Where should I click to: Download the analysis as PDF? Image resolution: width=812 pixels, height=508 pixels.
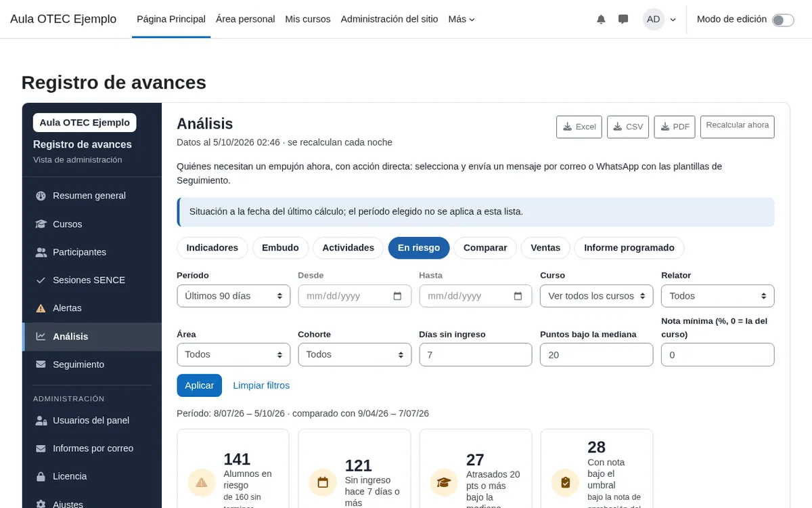(675, 127)
